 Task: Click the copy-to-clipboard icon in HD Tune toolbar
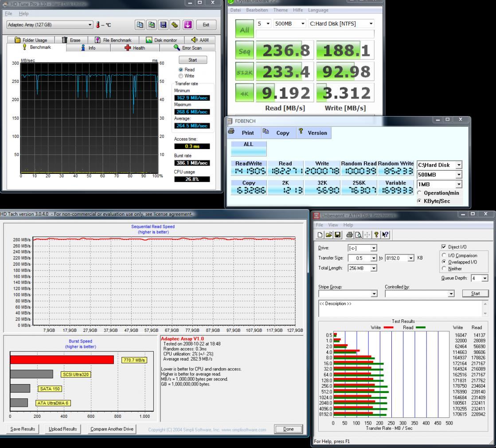(x=140, y=25)
